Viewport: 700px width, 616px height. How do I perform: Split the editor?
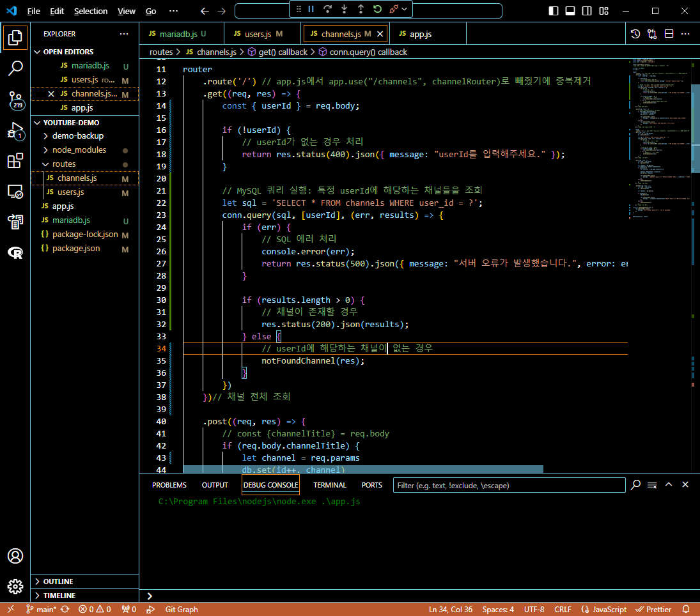pos(669,34)
